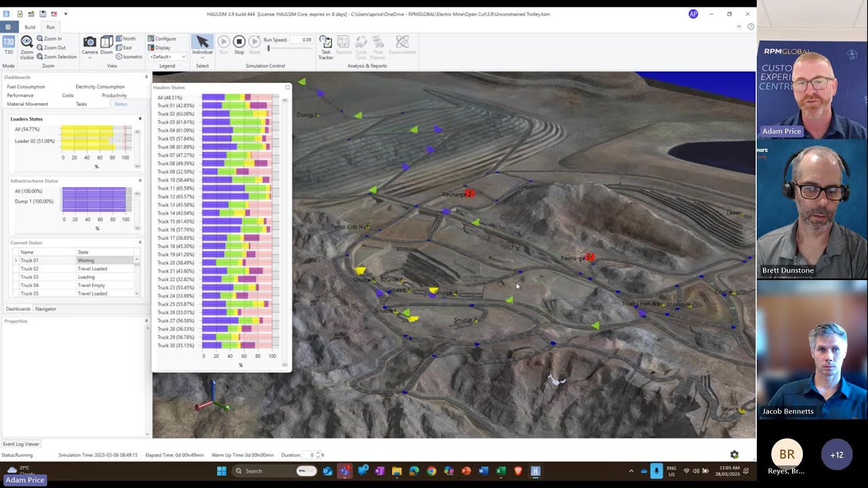Open quick access toolbar customize arrow

point(66,14)
